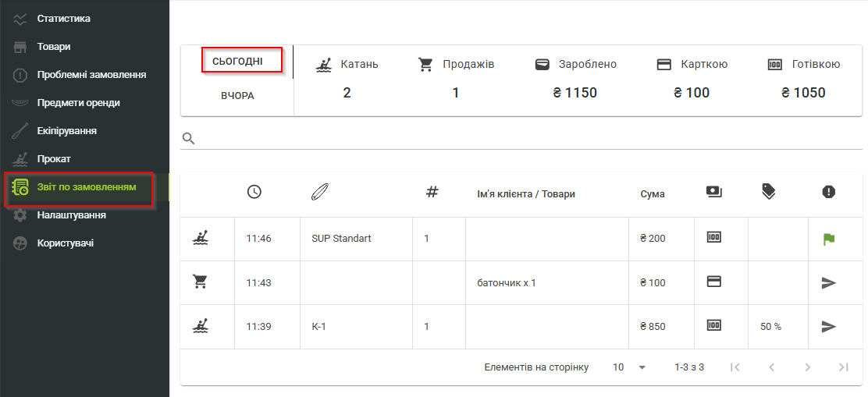Select the СЬОГОДНІ tab
Screen dimensions: 868x397
[x=237, y=61]
